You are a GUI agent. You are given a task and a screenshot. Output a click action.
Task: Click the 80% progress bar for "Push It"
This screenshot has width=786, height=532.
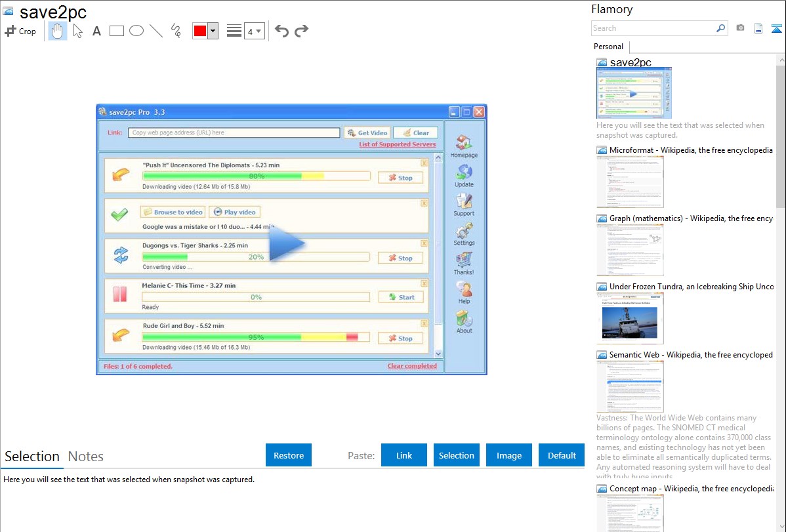tap(256, 176)
